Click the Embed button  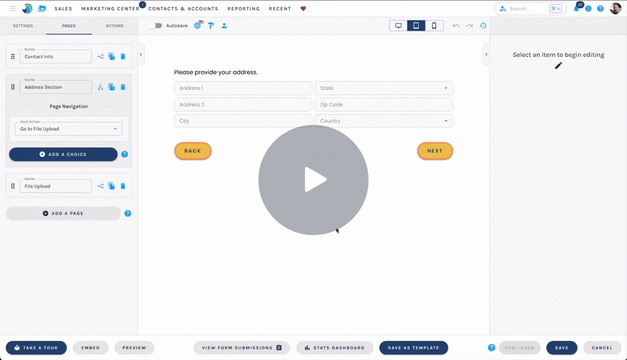[90, 348]
